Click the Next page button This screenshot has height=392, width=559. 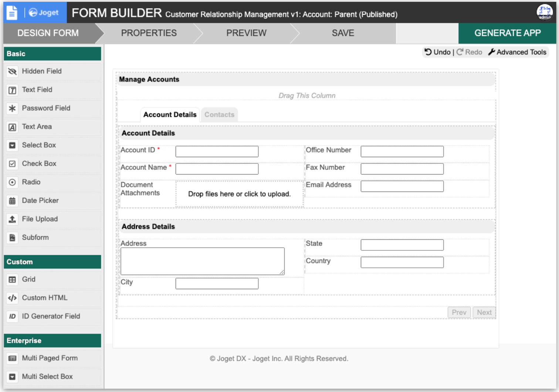click(x=484, y=312)
